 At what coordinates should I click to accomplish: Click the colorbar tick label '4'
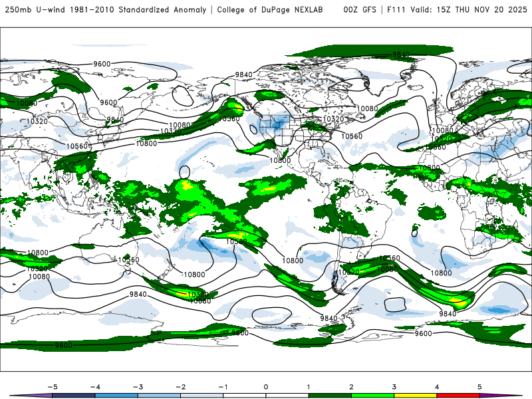click(x=437, y=387)
